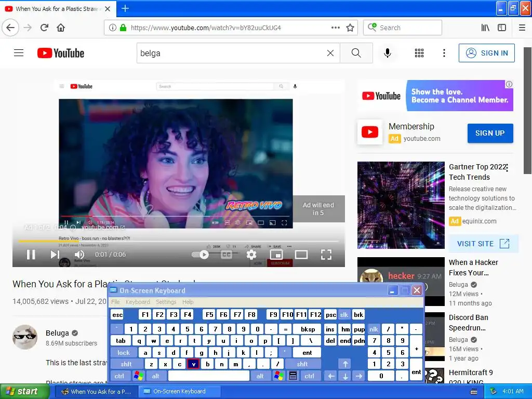Image resolution: width=532 pixels, height=399 pixels.
Task: Click the keyboard icon in system tray
Action: 474,392
